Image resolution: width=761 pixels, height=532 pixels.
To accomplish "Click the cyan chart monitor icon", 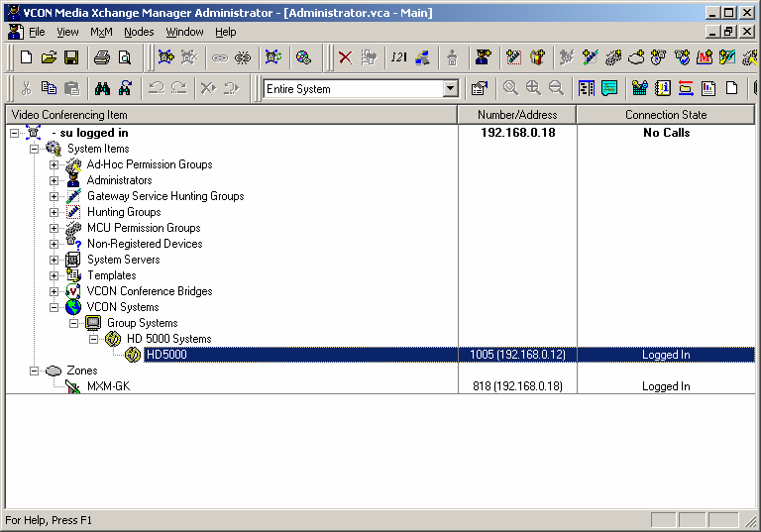I will 609,88.
